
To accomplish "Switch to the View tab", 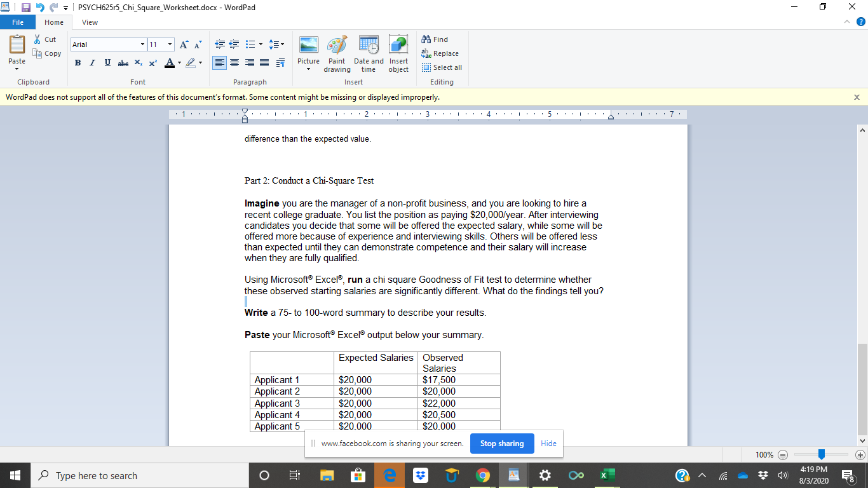I will [90, 22].
